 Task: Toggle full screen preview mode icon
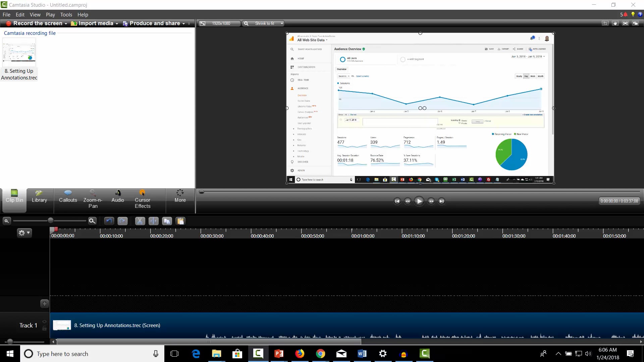coord(625,23)
